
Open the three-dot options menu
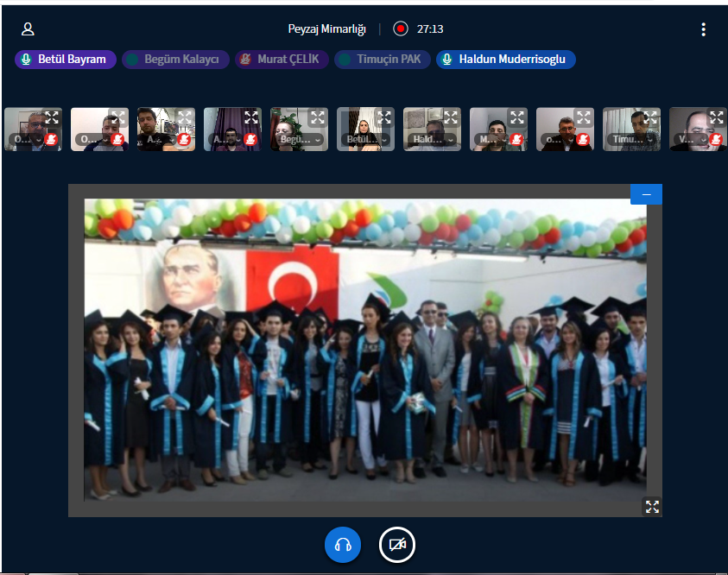[x=703, y=29]
